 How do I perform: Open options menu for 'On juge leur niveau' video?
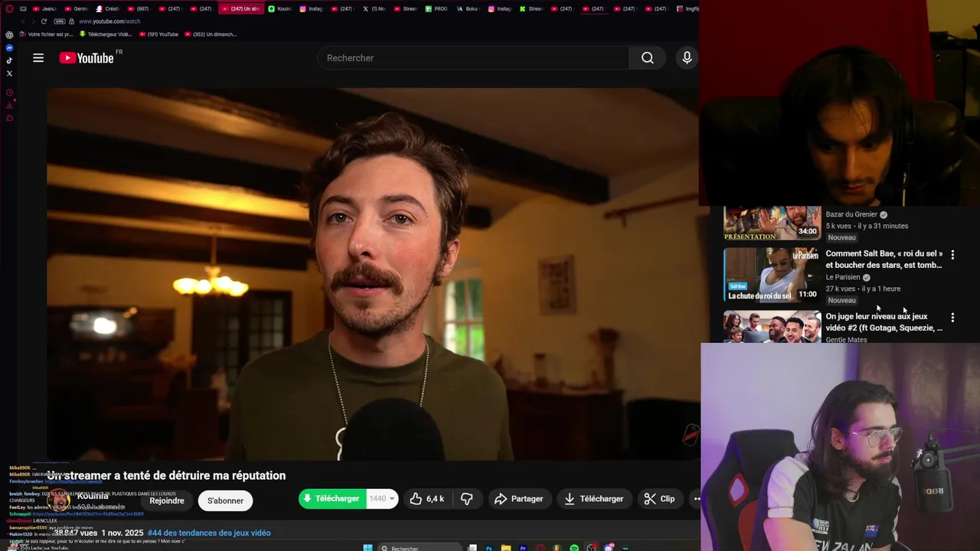[952, 318]
